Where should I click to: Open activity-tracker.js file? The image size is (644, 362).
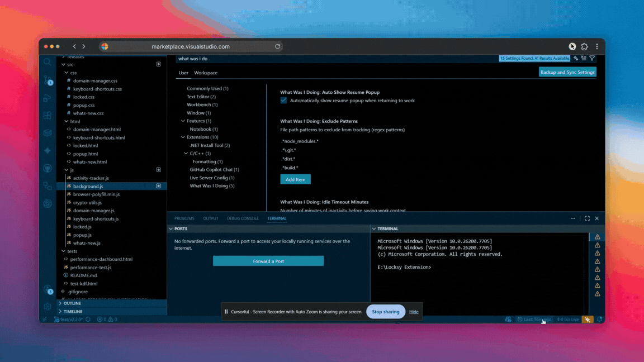91,178
